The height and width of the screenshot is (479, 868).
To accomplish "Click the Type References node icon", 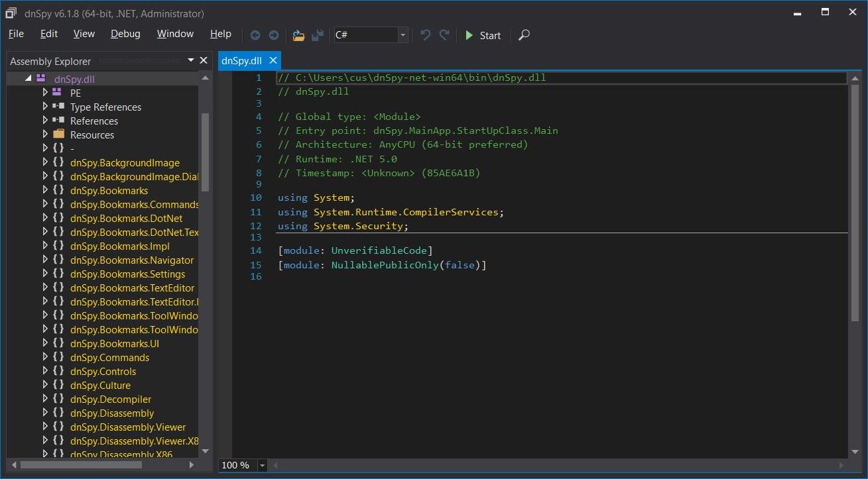I will 58,106.
